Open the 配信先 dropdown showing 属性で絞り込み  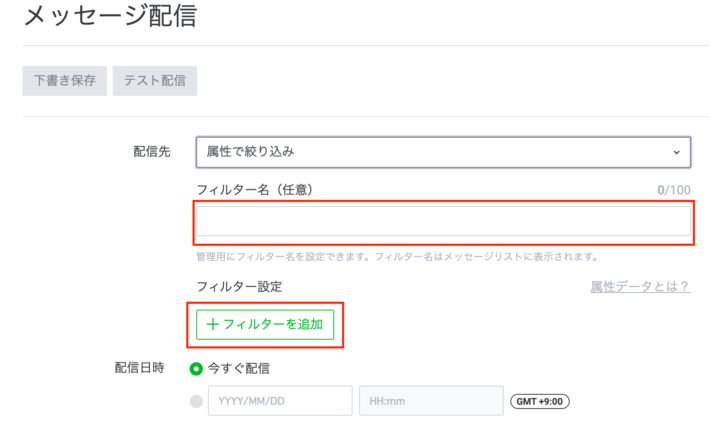[x=443, y=152]
